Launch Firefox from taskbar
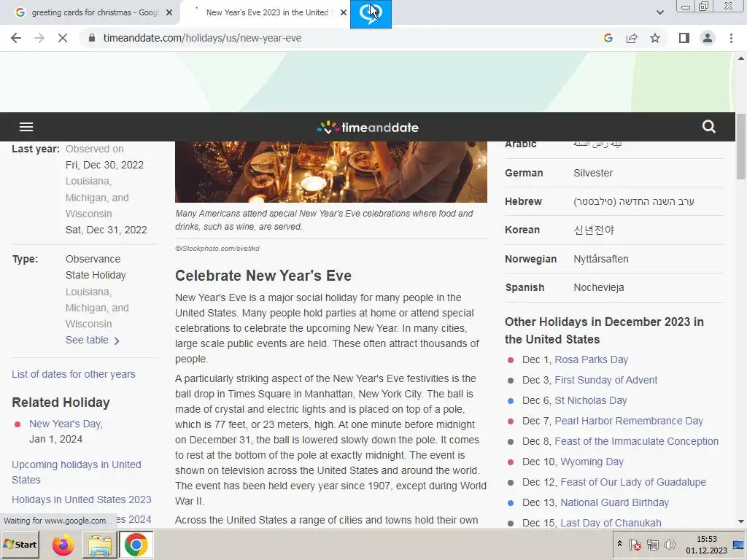 (x=63, y=545)
